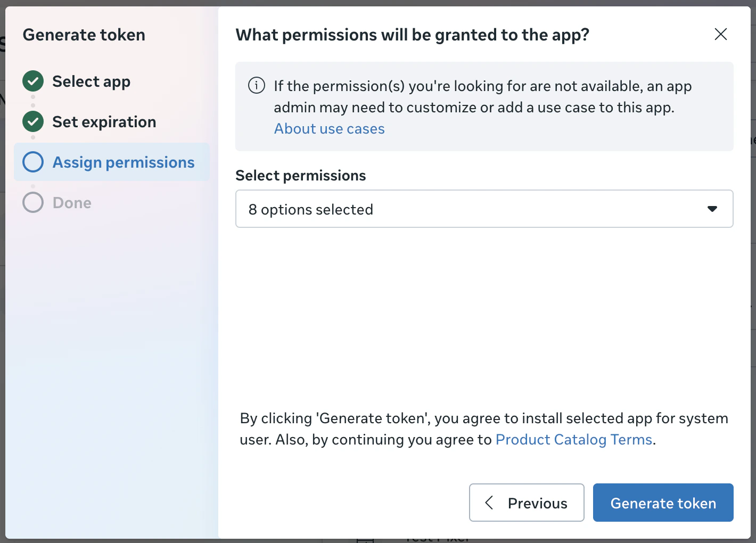The image size is (756, 543).
Task: Click the back chevron inside the Previous button
Action: tap(489, 503)
